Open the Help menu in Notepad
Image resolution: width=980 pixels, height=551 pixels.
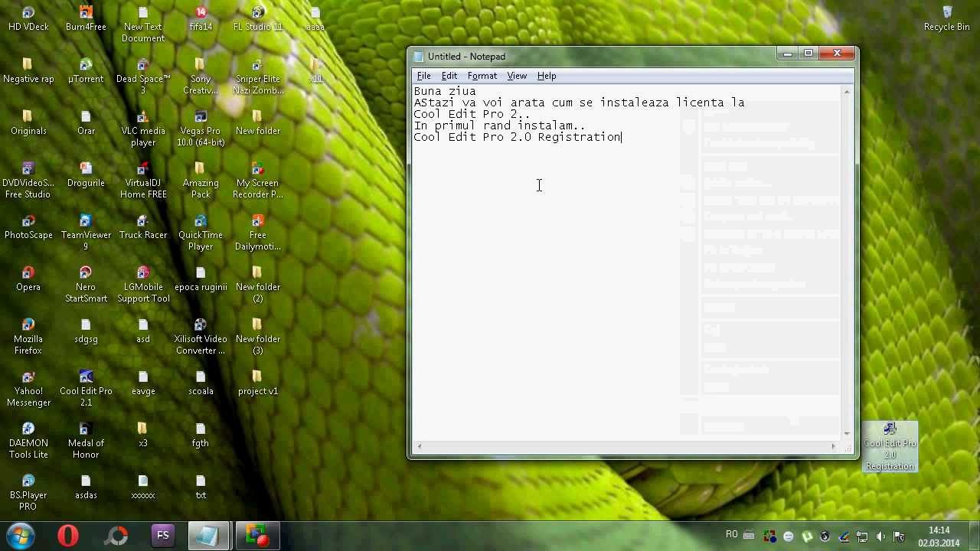(547, 76)
